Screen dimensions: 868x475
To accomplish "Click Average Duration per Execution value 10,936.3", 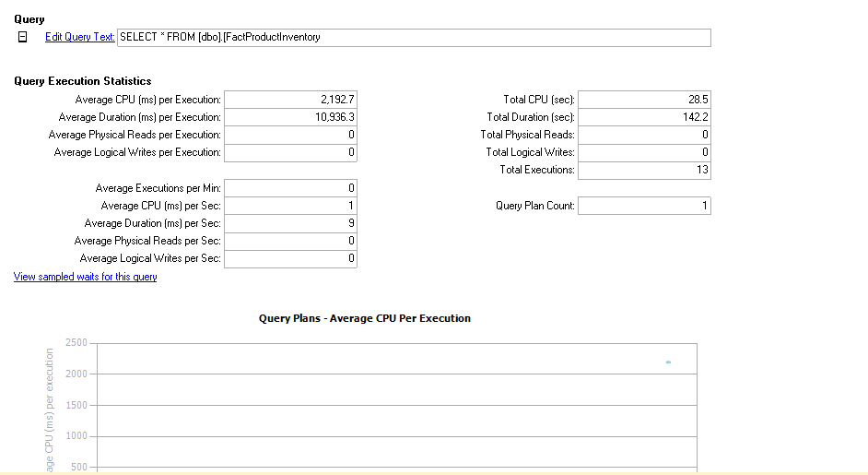I will point(289,117).
